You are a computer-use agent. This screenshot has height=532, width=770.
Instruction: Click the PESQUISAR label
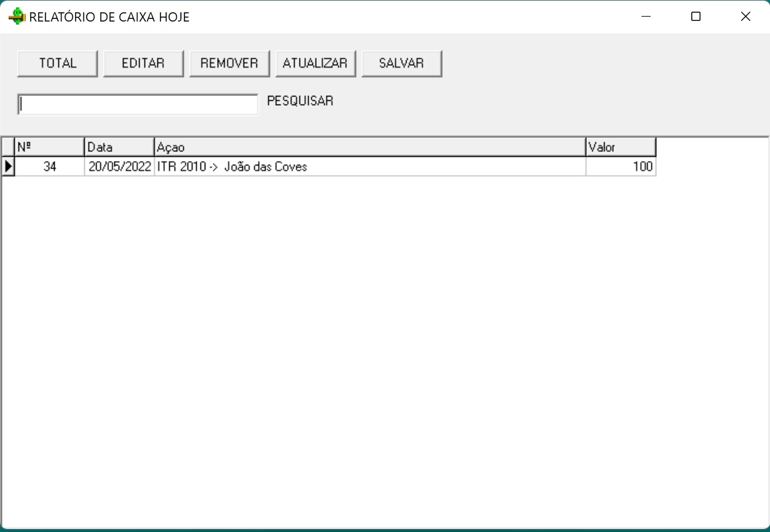(x=300, y=101)
